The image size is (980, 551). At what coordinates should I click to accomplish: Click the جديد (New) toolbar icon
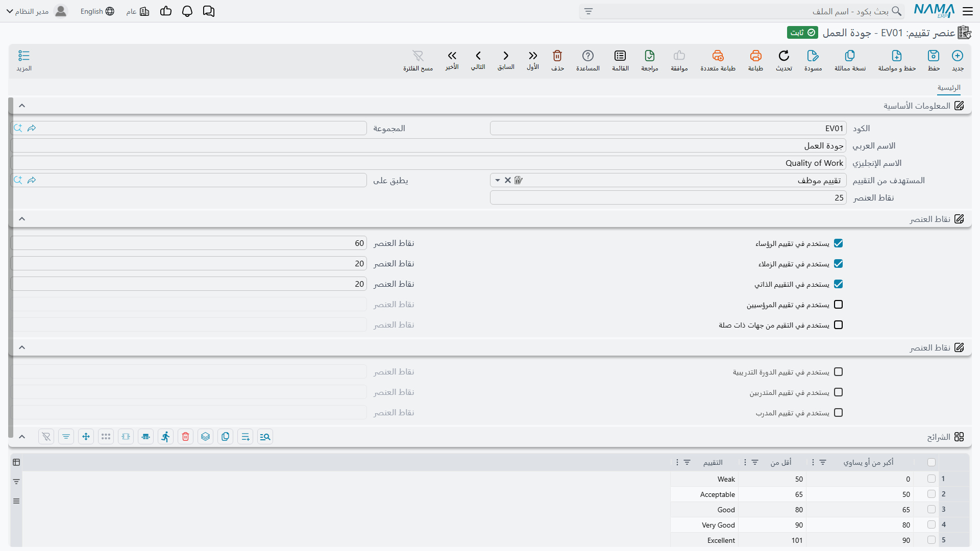(958, 56)
